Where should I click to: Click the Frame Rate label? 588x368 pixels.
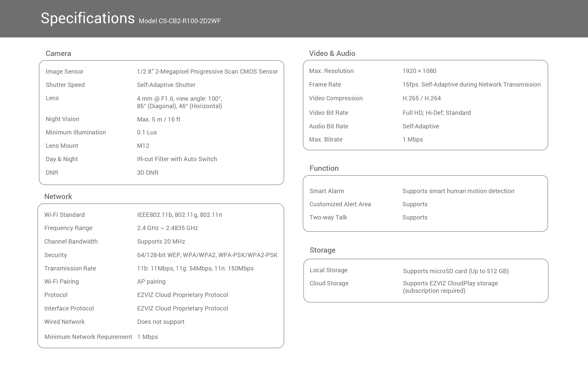point(325,84)
